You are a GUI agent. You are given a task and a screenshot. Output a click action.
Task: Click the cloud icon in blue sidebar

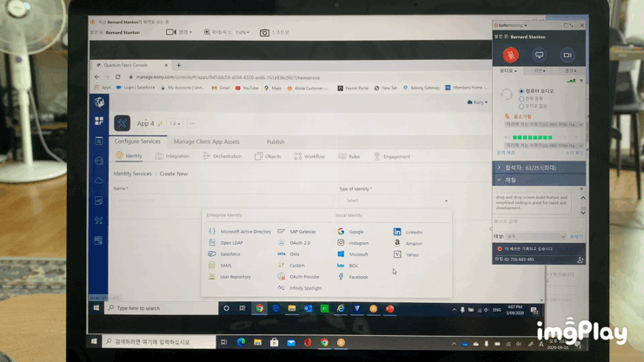[x=99, y=181]
